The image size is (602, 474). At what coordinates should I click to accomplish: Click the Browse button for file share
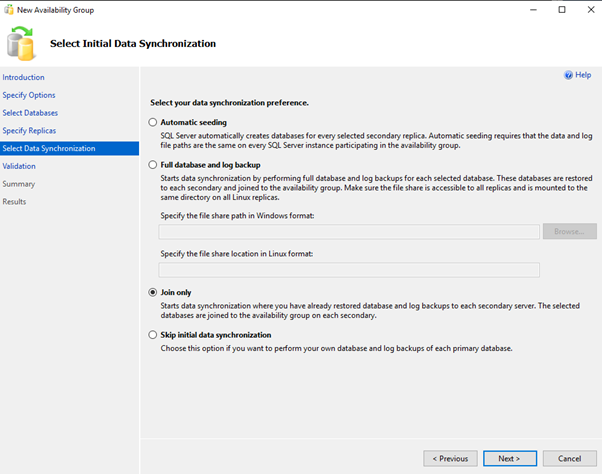coord(569,231)
